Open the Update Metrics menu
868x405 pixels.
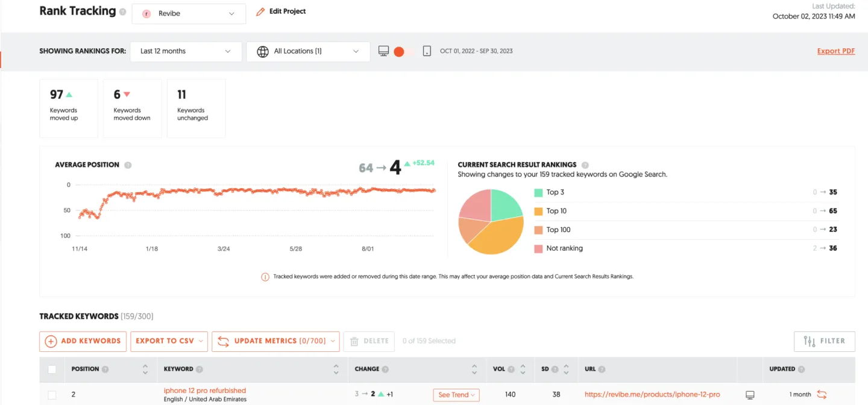[275, 341]
